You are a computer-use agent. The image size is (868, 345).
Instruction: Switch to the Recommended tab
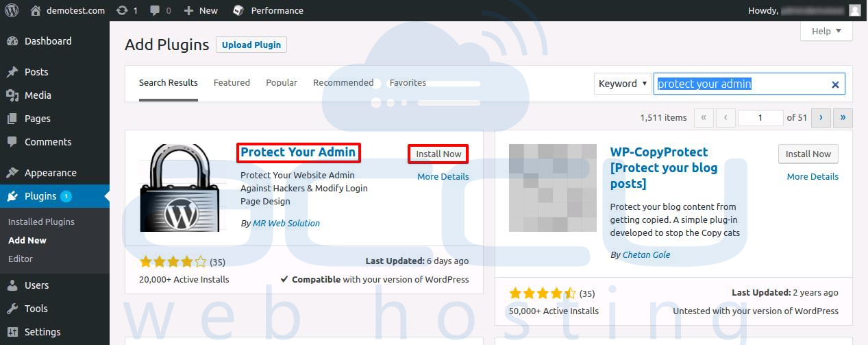coord(343,83)
